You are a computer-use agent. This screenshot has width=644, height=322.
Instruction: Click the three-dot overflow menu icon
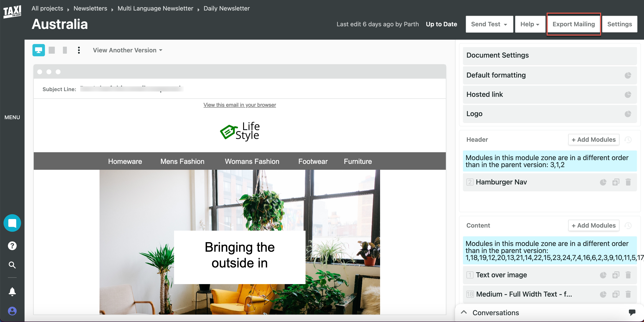point(79,50)
